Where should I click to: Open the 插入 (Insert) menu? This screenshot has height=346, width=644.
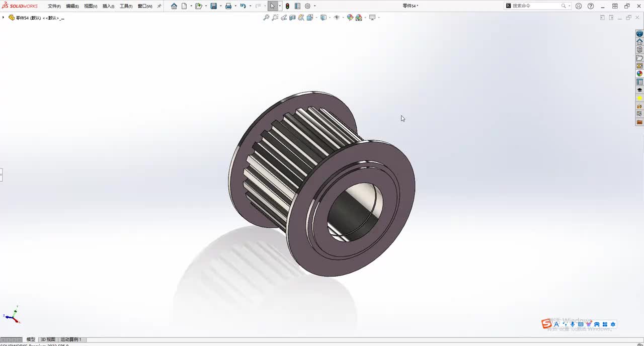[x=108, y=6]
